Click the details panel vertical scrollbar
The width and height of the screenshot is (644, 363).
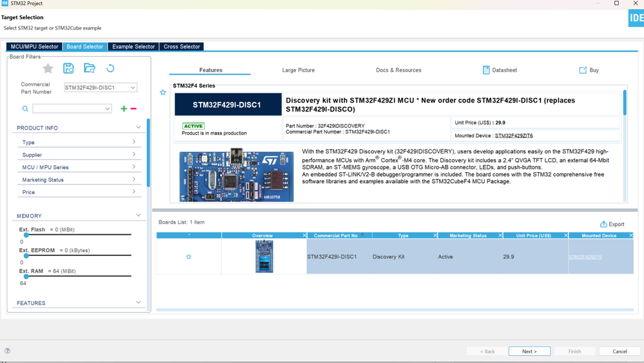click(x=625, y=103)
